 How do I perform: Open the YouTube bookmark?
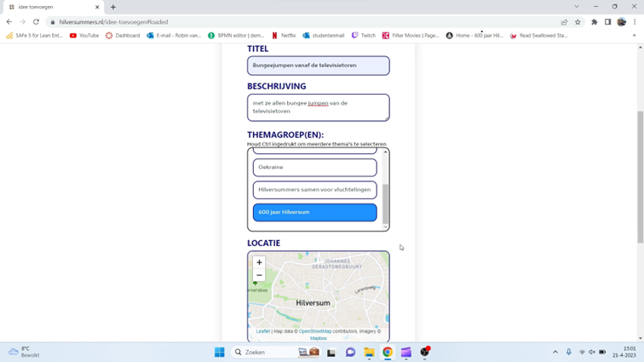84,36
